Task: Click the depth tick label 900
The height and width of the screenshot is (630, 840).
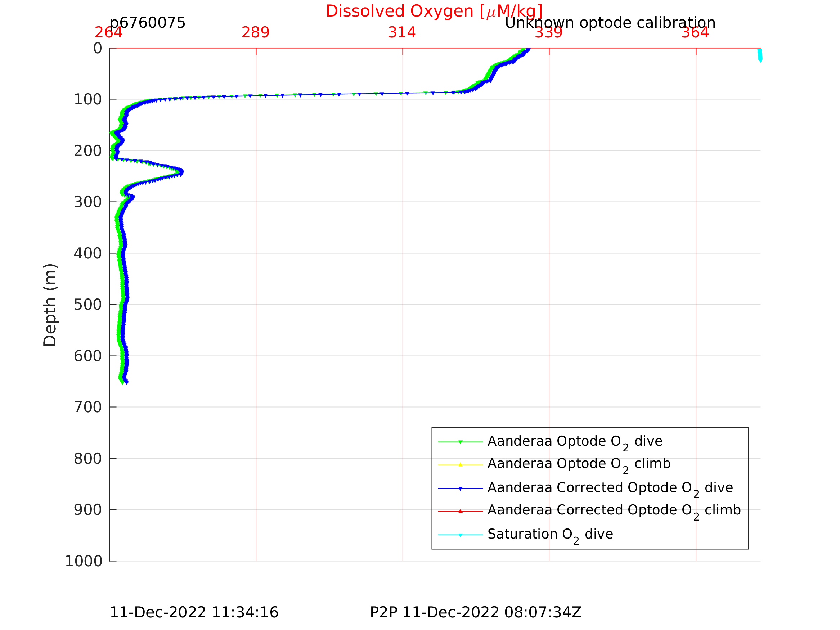Action: (x=88, y=510)
